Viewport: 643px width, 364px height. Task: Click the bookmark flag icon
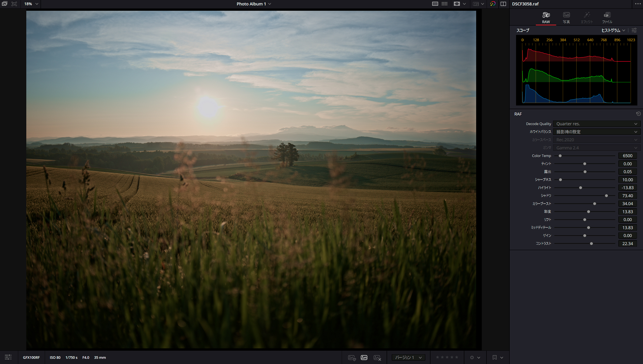[494, 358]
